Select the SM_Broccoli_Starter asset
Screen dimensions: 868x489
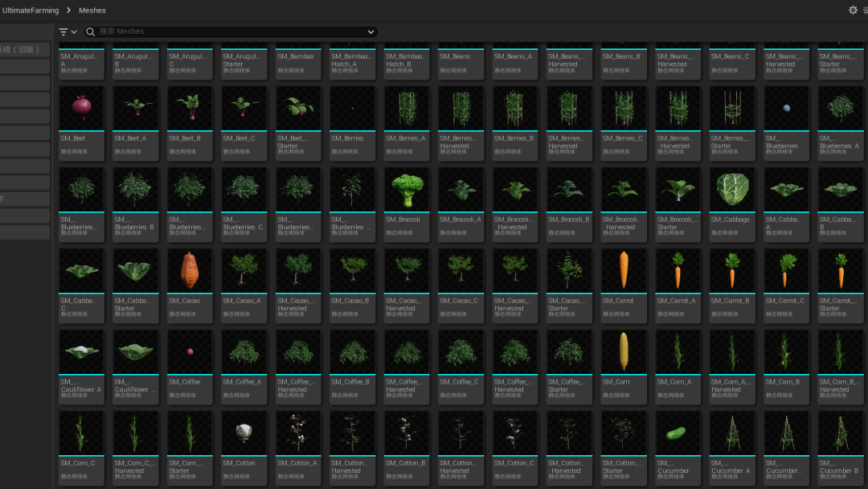coord(678,204)
